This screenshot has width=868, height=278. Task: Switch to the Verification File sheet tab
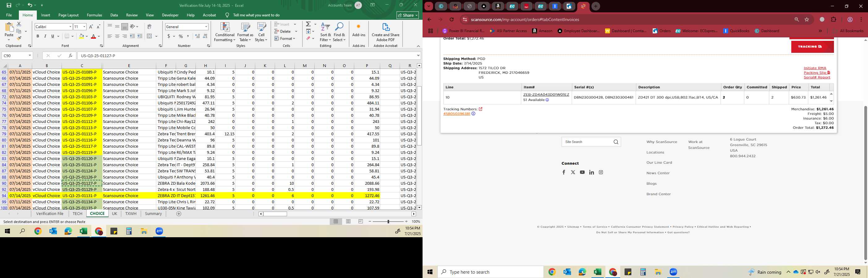[x=50, y=214]
